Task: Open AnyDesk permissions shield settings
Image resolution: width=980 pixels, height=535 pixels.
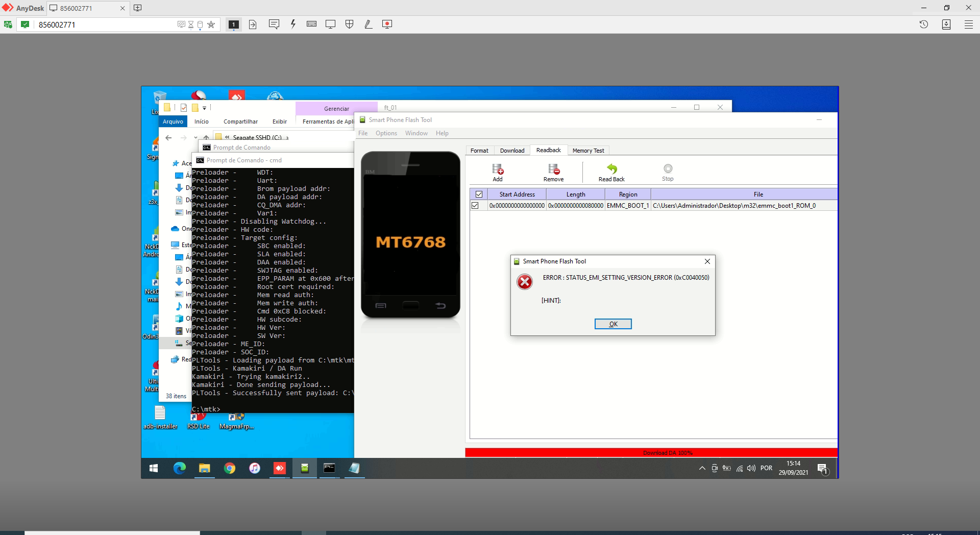Action: coord(350,24)
